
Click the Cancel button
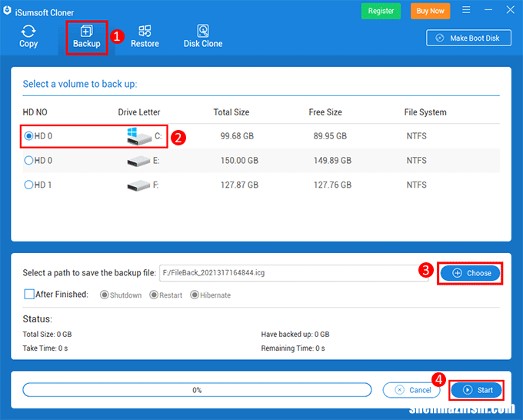[x=411, y=390]
